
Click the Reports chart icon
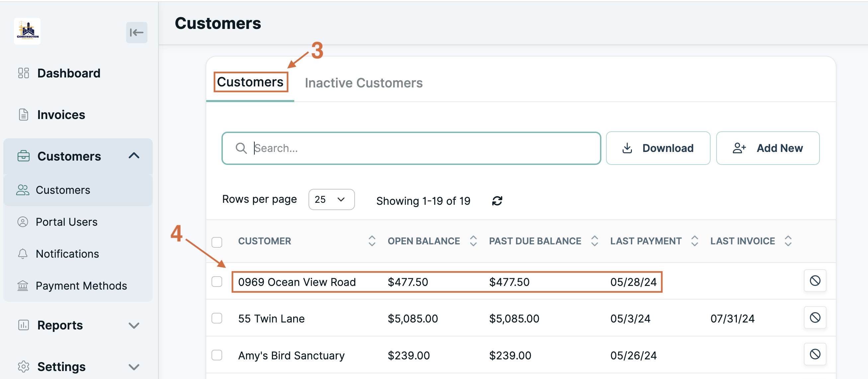pyautogui.click(x=23, y=325)
